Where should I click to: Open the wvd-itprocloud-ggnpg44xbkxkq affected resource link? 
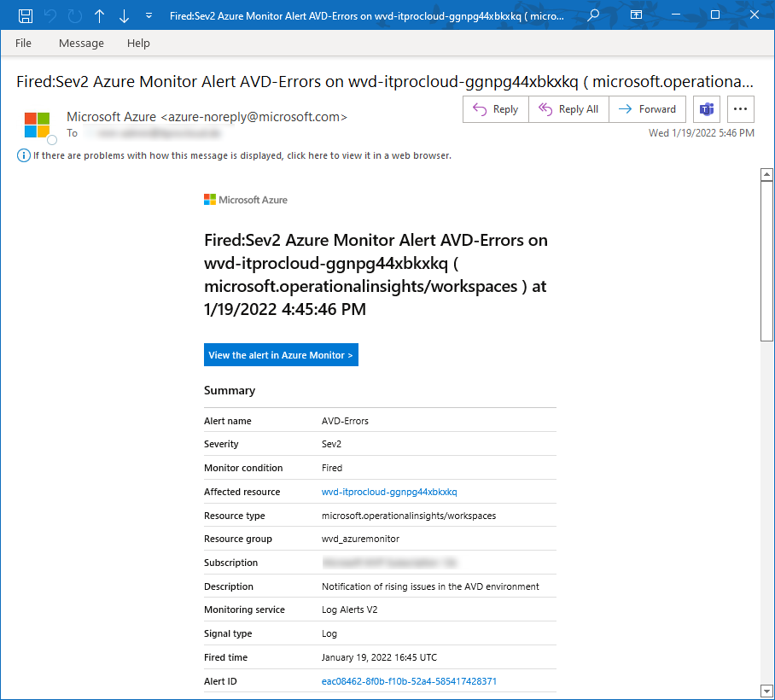[x=389, y=492]
